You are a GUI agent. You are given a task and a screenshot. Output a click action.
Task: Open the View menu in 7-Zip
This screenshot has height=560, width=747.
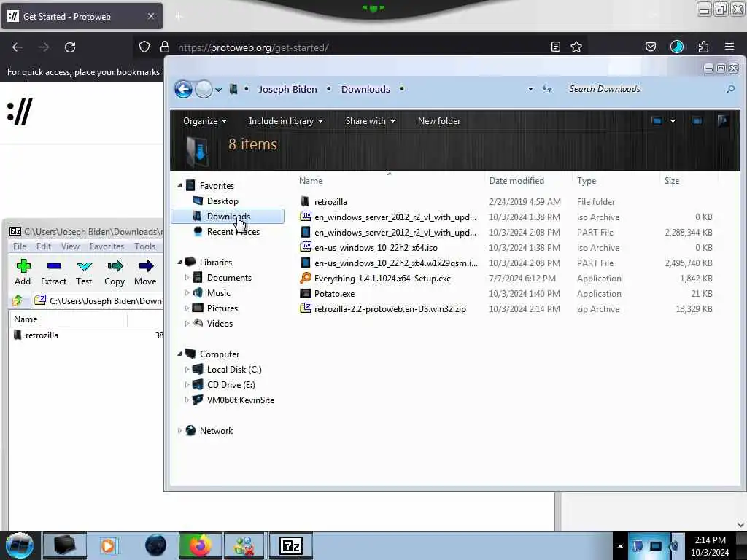coord(70,246)
